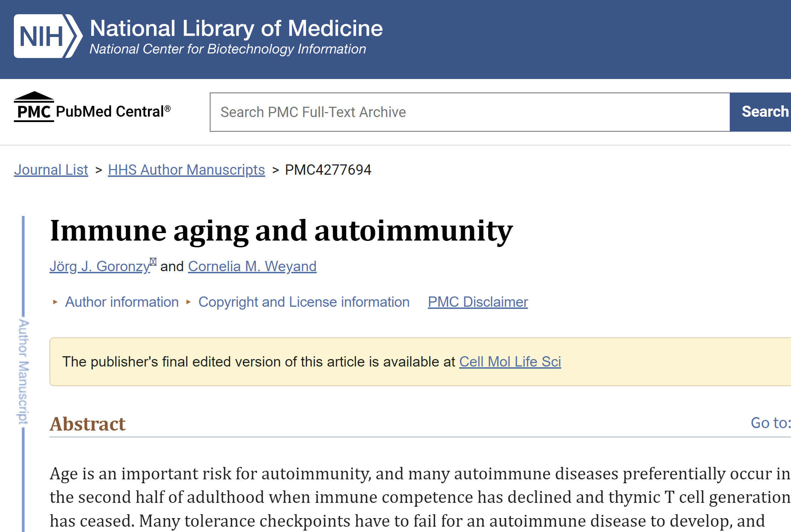
Task: Click the triangle arrow before Copyright and License
Action: [188, 302]
